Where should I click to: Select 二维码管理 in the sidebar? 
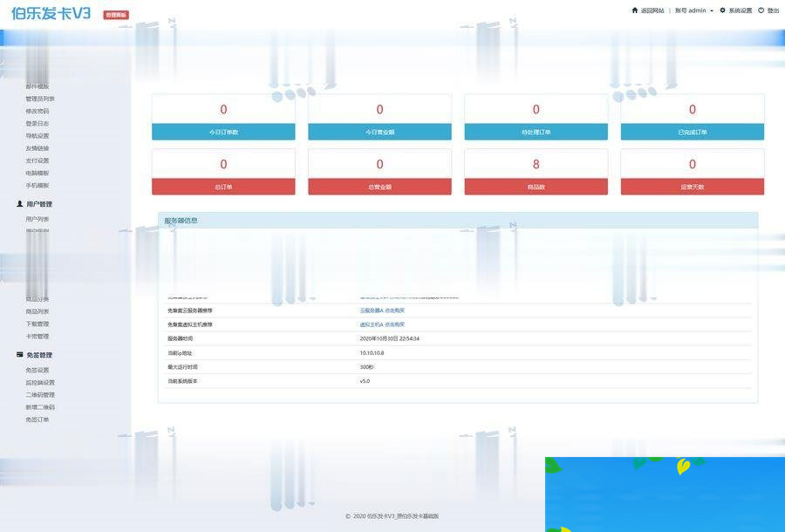40,395
